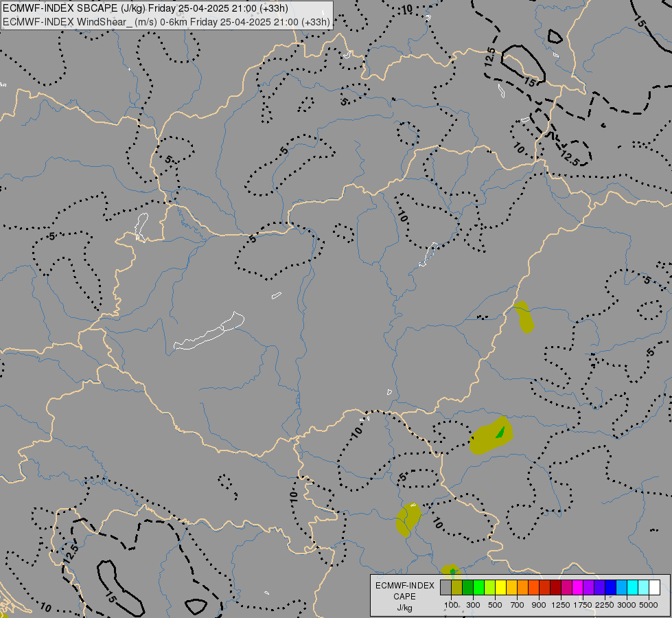Click the ECMWF-INDEX label in the legend box

(404, 586)
